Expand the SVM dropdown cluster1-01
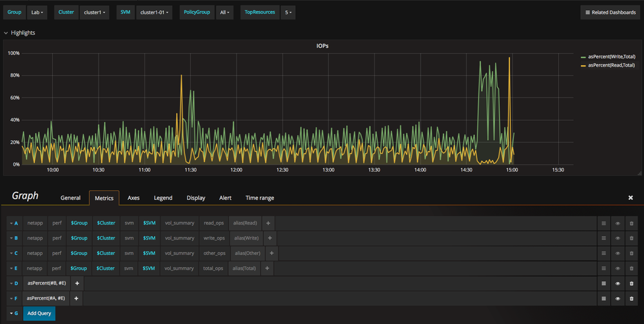Viewport: 644px width, 324px height. click(154, 12)
